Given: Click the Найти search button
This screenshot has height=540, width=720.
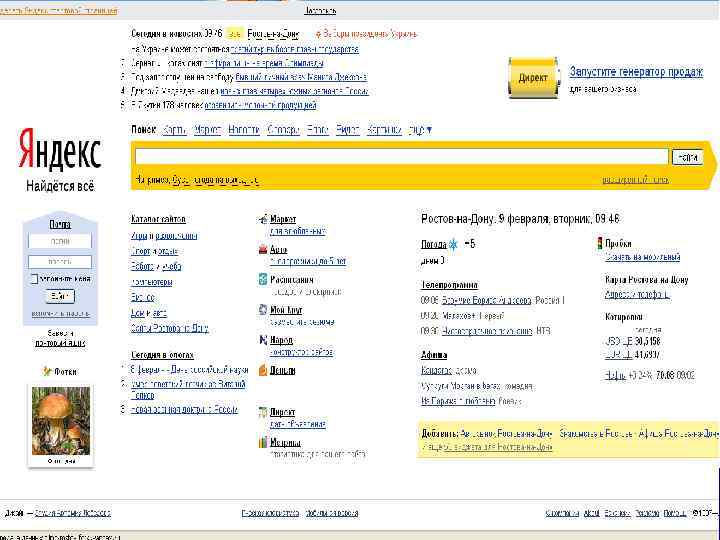Looking at the screenshot, I should tap(687, 157).
